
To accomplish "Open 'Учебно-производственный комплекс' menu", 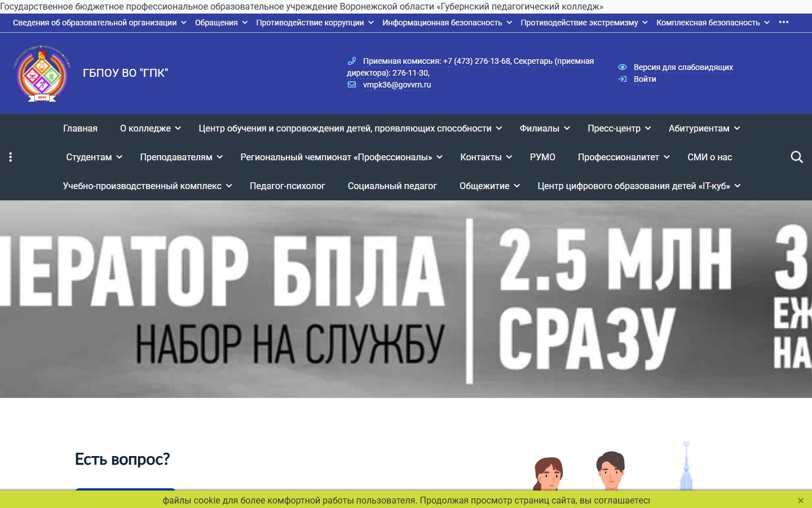I will point(148,186).
